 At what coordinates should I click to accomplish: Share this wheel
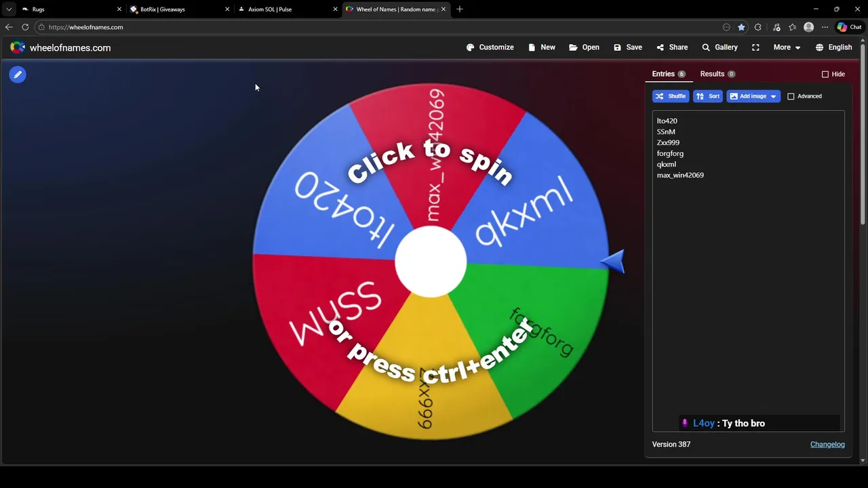[672, 47]
